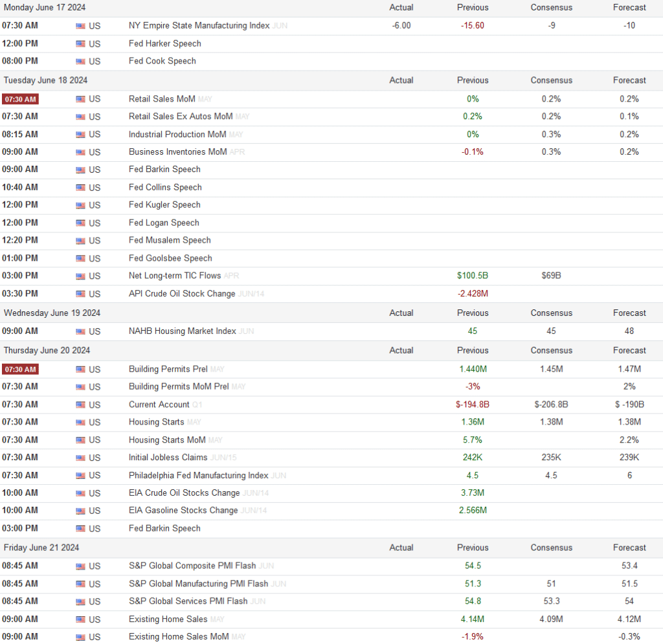
Task: Click the US flag beside Net Long-term TIC Flows
Action: (x=80, y=276)
